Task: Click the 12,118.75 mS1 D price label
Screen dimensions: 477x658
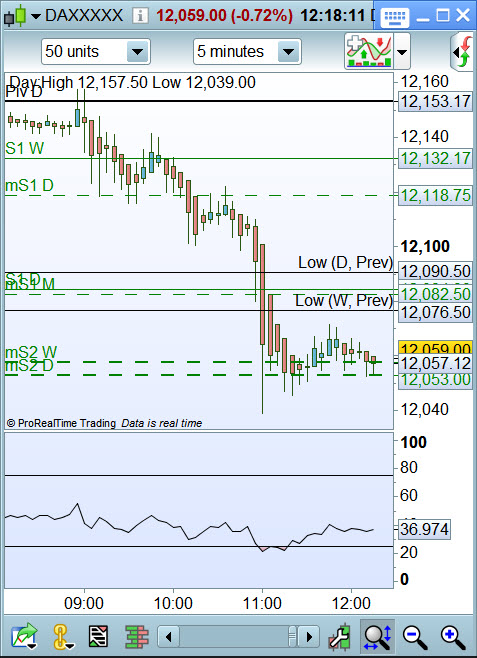Action: pyautogui.click(x=435, y=196)
